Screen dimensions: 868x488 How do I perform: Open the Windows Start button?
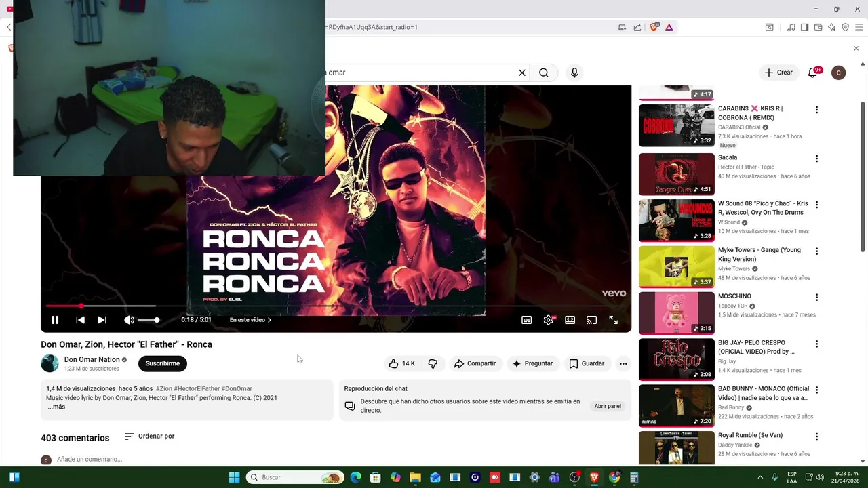click(x=234, y=477)
